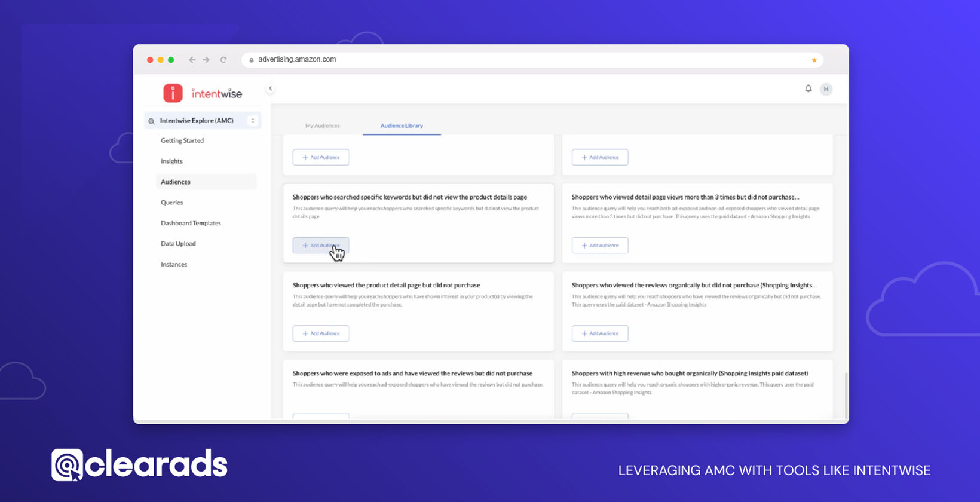
Task: Click the address bar URL field
Action: [532, 60]
